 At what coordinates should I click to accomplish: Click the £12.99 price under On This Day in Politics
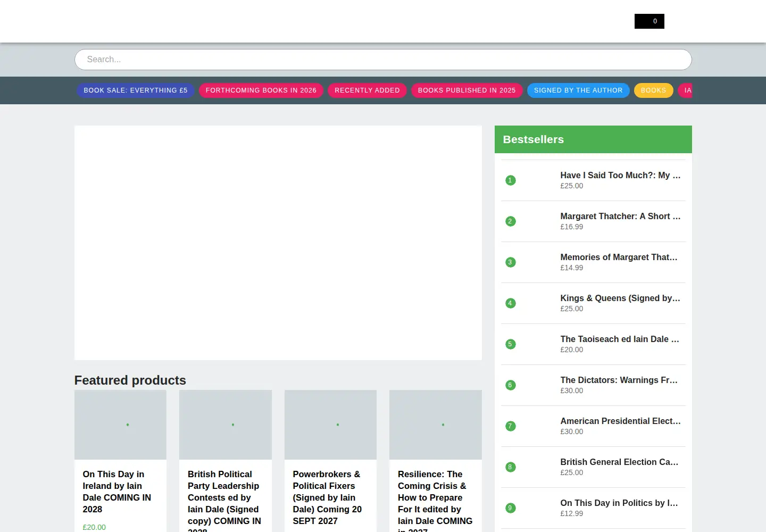572,513
